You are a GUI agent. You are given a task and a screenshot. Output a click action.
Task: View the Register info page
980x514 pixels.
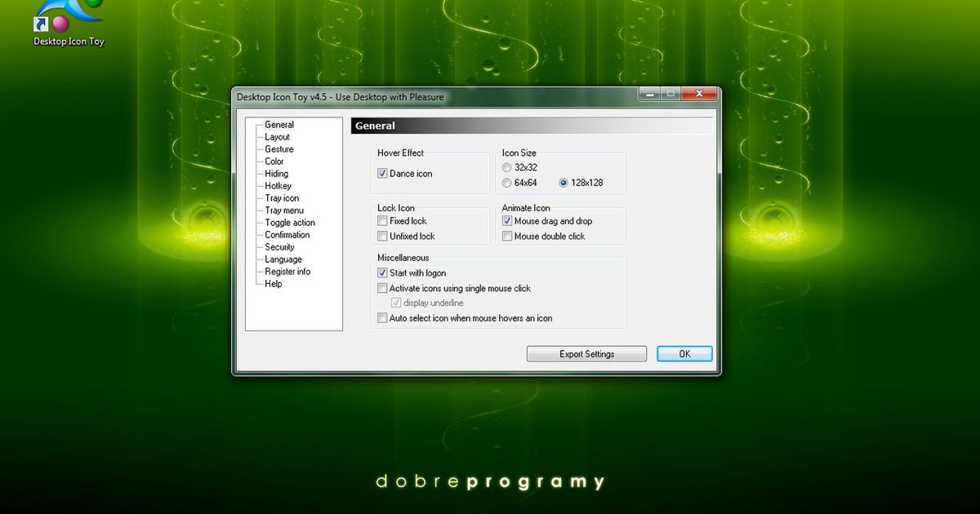[287, 271]
